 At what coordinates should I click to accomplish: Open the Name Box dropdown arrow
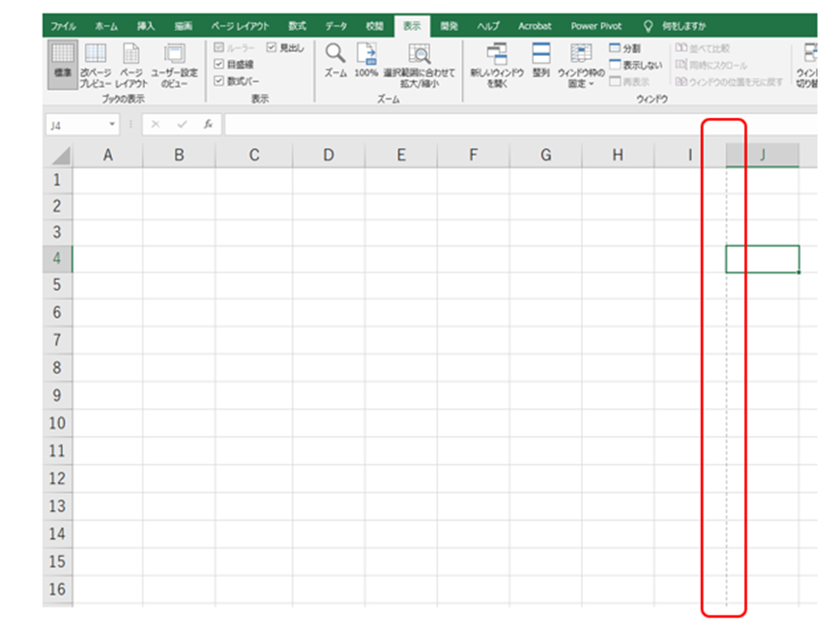113,125
